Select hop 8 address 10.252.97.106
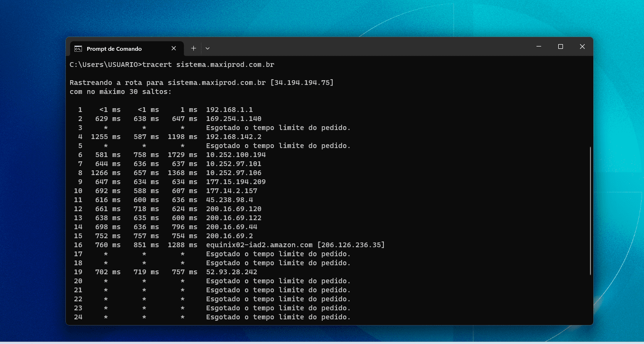644x344 pixels. click(234, 173)
